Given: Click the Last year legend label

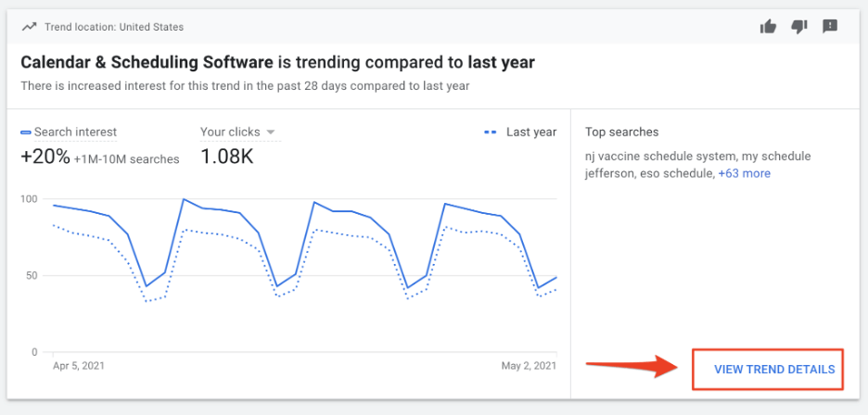Looking at the screenshot, I should [x=531, y=132].
